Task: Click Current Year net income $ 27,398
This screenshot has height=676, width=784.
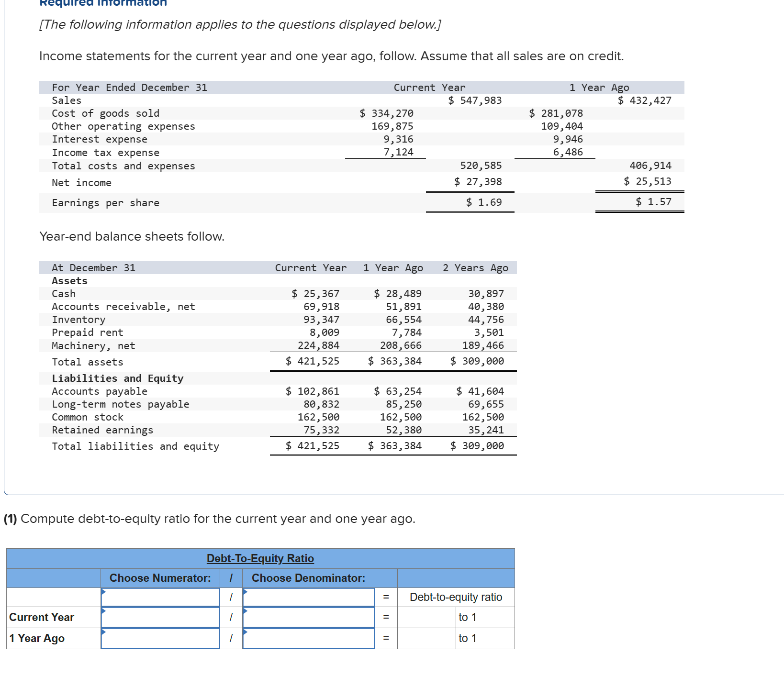Action: point(478,182)
